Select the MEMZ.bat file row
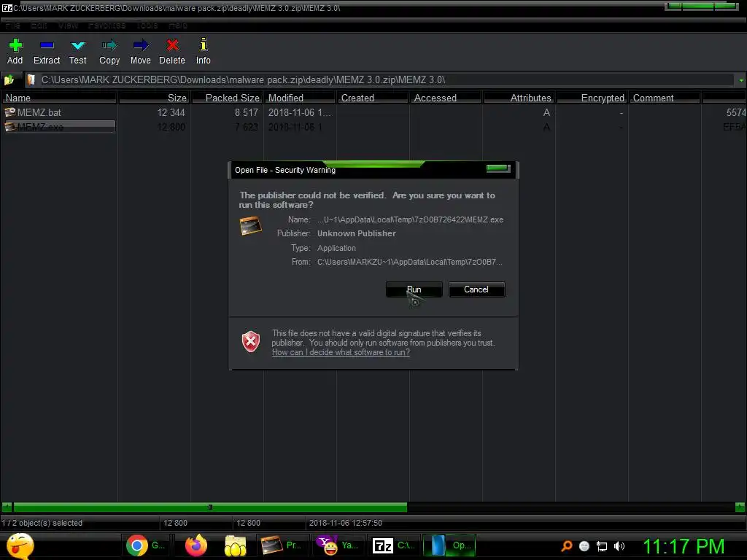The height and width of the screenshot is (560, 747). 373,112
